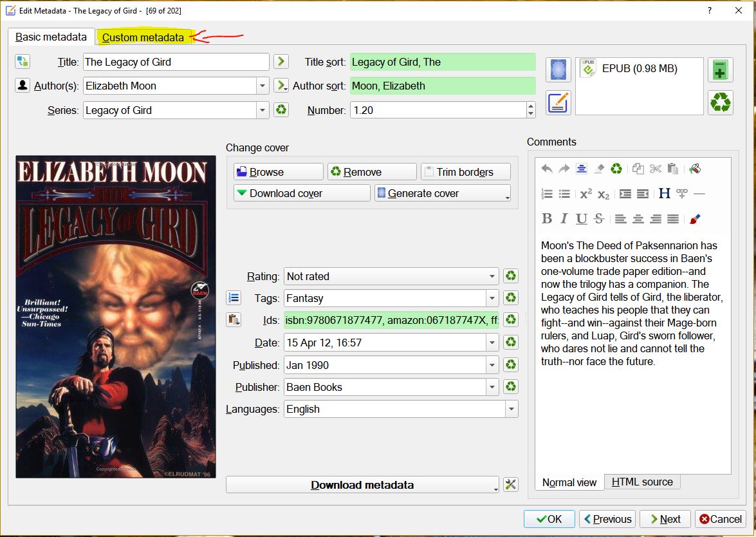
Task: Switch to Custom metadata tab
Action: (143, 37)
